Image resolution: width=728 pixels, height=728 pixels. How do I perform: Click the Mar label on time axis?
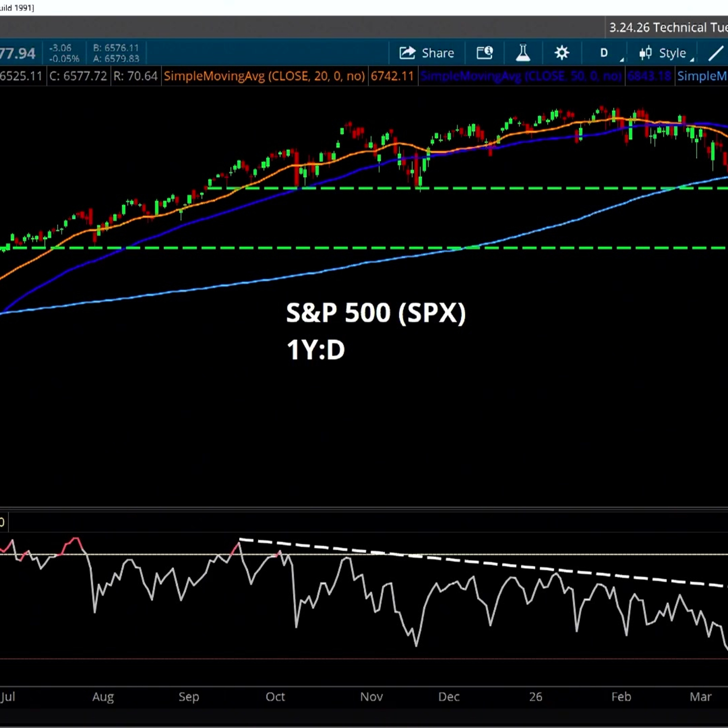(x=701, y=697)
